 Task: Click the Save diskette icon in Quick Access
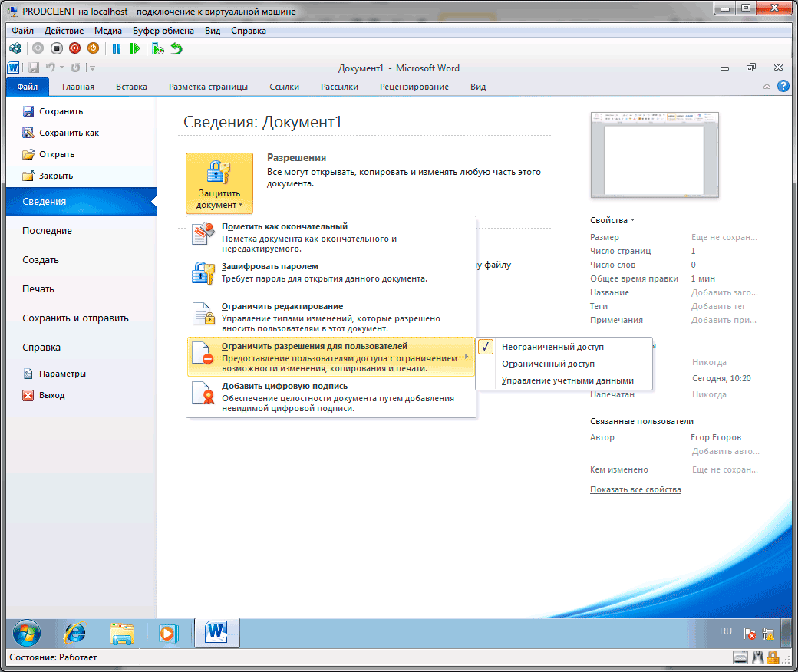(x=34, y=68)
